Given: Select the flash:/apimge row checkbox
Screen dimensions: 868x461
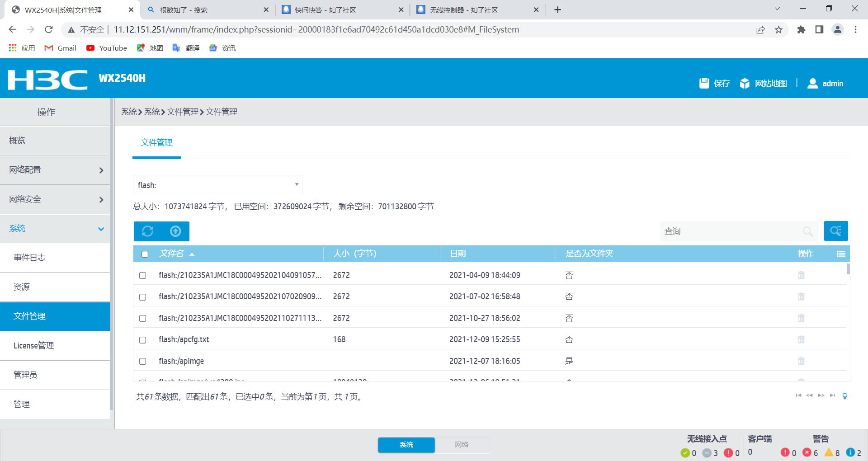Looking at the screenshot, I should click(x=143, y=361).
